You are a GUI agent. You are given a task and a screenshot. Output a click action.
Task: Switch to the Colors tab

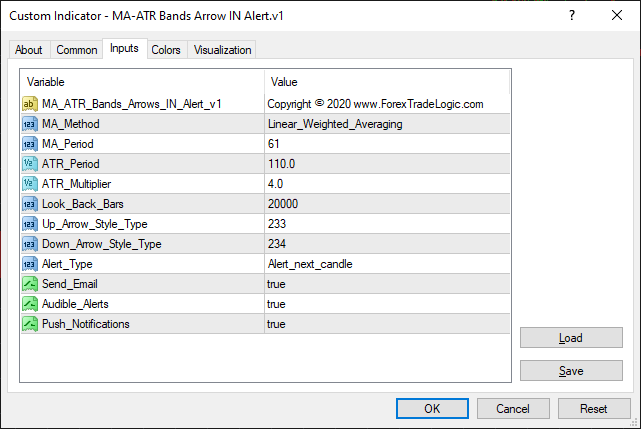pos(166,50)
